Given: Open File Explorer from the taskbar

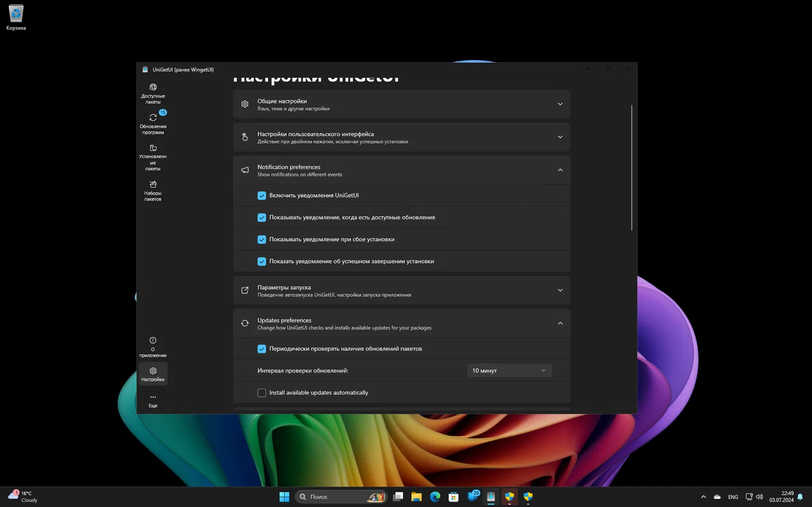Looking at the screenshot, I should [x=416, y=497].
